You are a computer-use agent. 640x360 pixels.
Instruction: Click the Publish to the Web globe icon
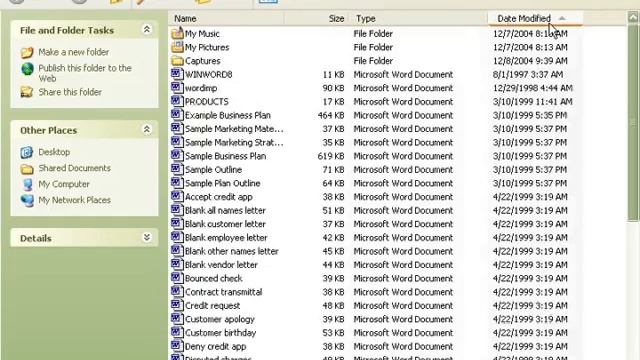point(27,69)
